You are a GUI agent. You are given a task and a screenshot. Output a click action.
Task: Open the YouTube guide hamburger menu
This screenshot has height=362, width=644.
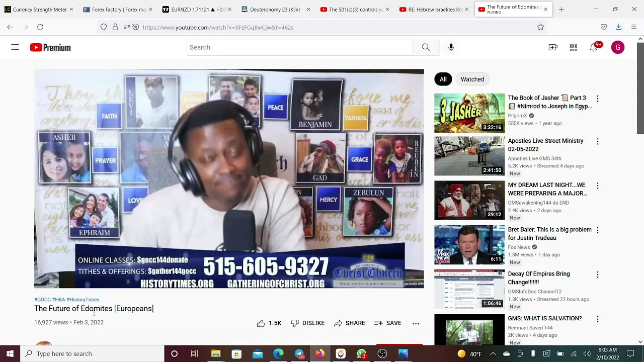click(15, 47)
